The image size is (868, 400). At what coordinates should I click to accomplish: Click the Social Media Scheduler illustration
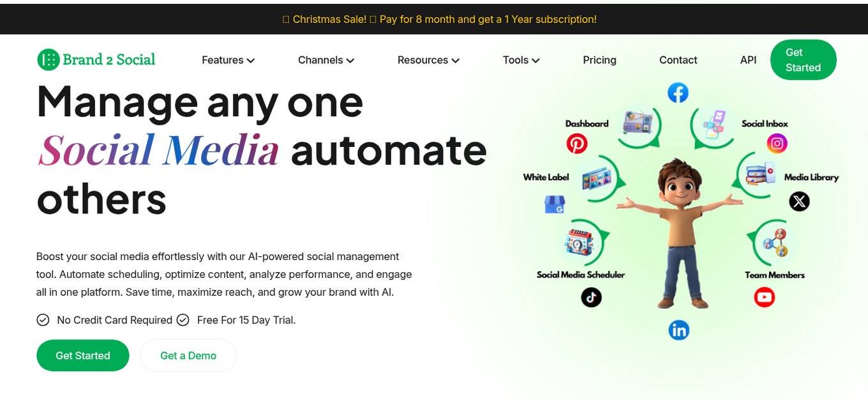click(x=578, y=242)
